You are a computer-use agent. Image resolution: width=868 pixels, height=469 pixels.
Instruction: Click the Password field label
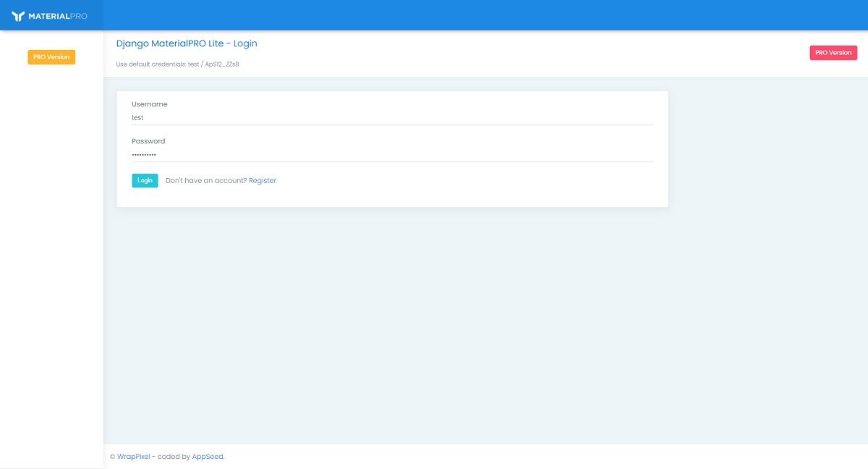pyautogui.click(x=148, y=141)
